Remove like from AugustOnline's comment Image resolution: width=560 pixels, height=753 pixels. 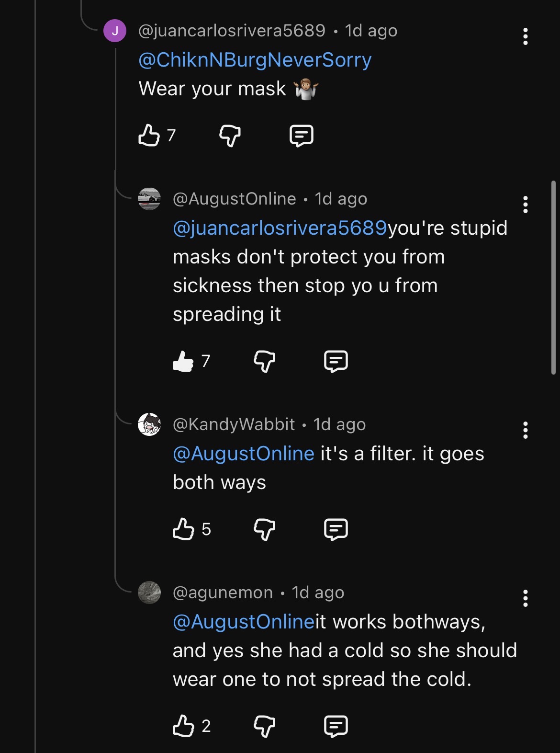tap(183, 361)
